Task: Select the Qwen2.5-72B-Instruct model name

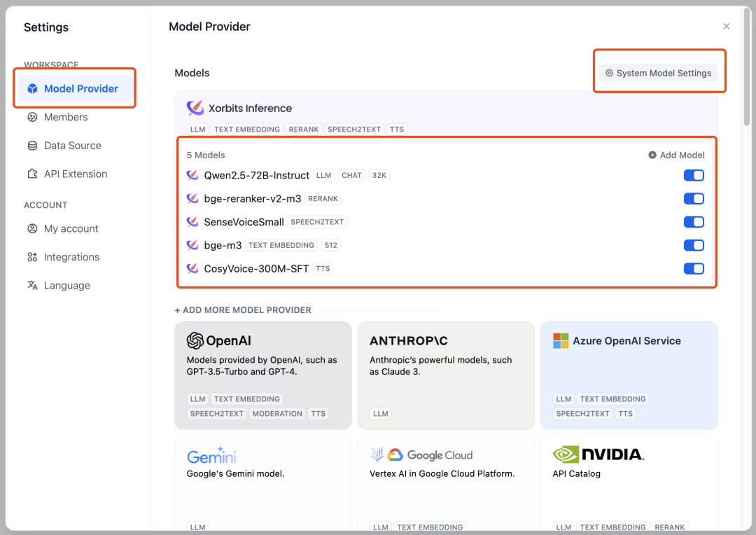Action: pos(256,176)
